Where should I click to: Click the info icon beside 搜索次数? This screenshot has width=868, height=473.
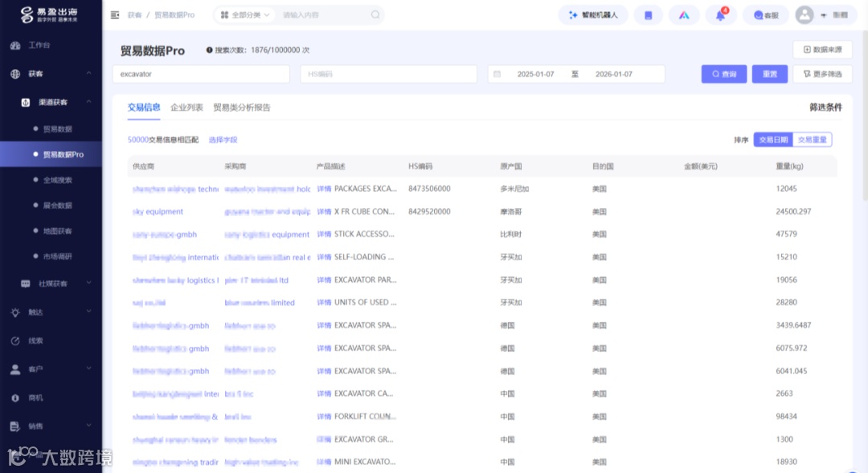[209, 50]
